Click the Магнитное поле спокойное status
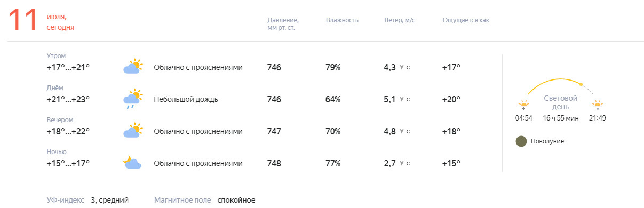The width and height of the screenshot is (644, 208). [205, 200]
